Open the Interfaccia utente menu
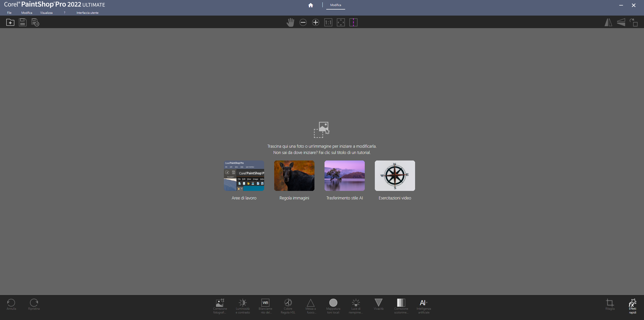The width and height of the screenshot is (644, 320). tap(87, 13)
